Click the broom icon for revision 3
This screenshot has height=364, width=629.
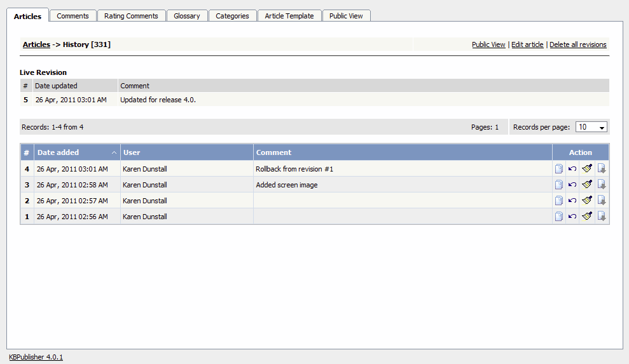pyautogui.click(x=587, y=185)
